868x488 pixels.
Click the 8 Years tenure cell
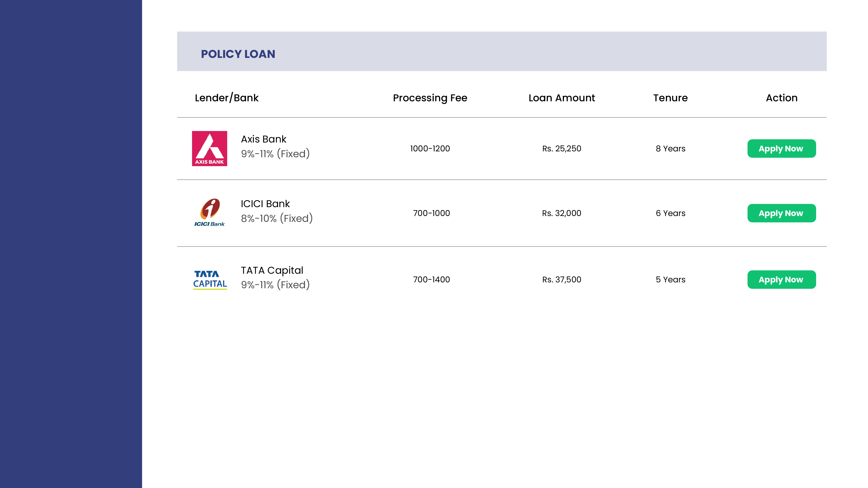(671, 149)
